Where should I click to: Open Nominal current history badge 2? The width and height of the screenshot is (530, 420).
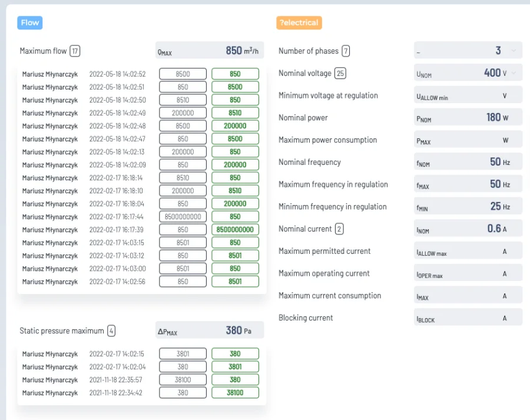pos(339,229)
